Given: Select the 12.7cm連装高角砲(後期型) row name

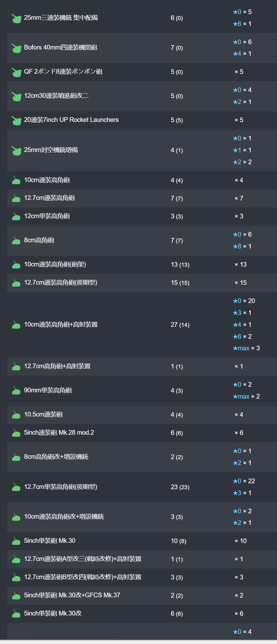Looking at the screenshot, I should coord(61,283).
